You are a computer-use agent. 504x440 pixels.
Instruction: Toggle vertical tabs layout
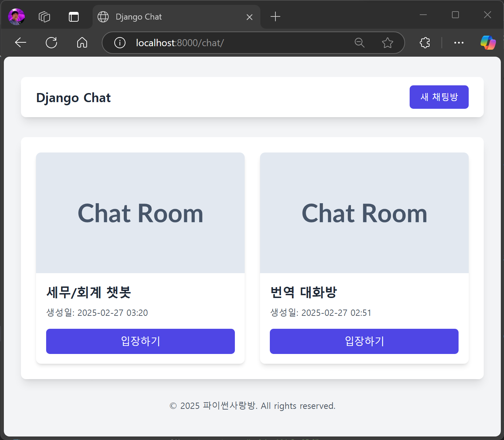coord(73,16)
